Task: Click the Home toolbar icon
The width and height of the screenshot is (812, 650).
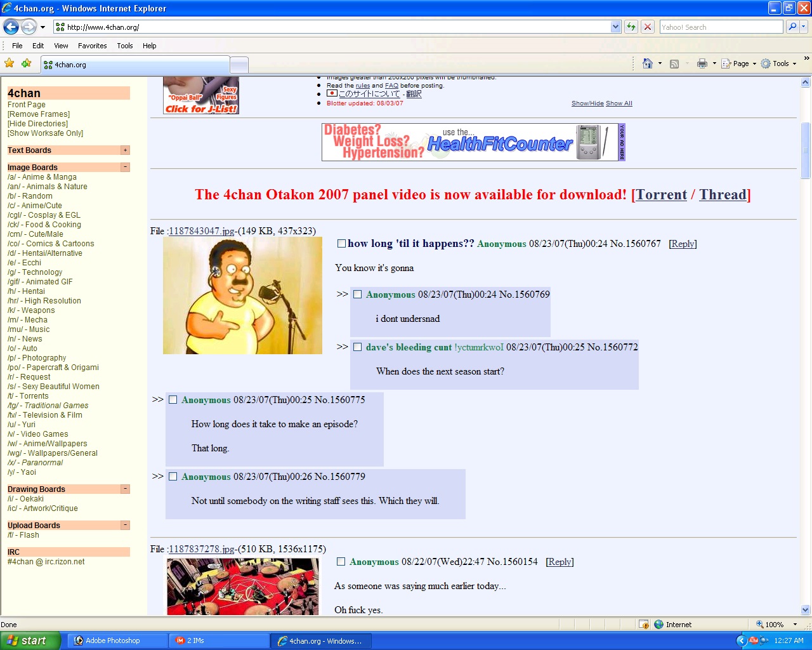Action: 648,63
